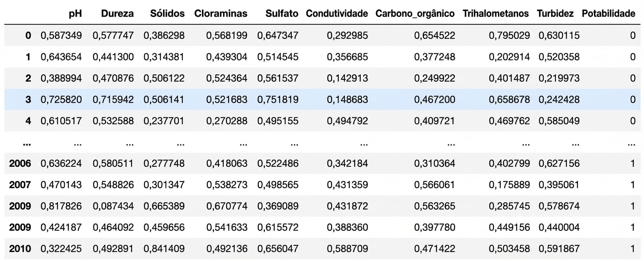Select Cloraminas value 0,439304
The image size is (644, 261).
(227, 57)
